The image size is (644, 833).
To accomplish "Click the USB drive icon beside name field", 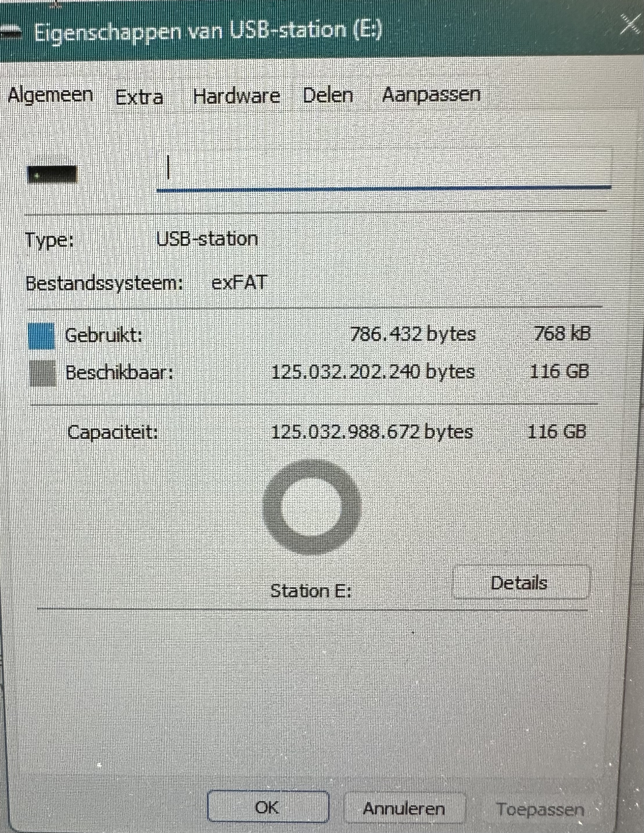I will (x=53, y=175).
